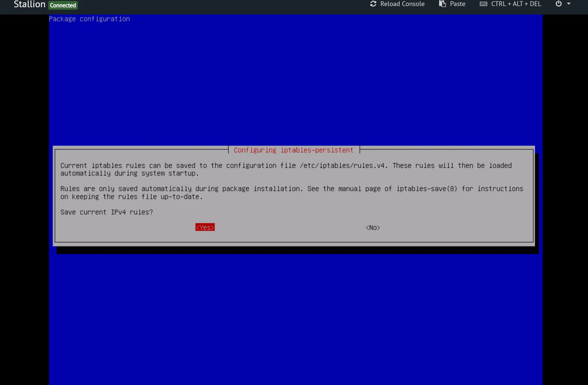Viewport: 588px width, 385px height.
Task: Click the power icon
Action: pos(559,4)
